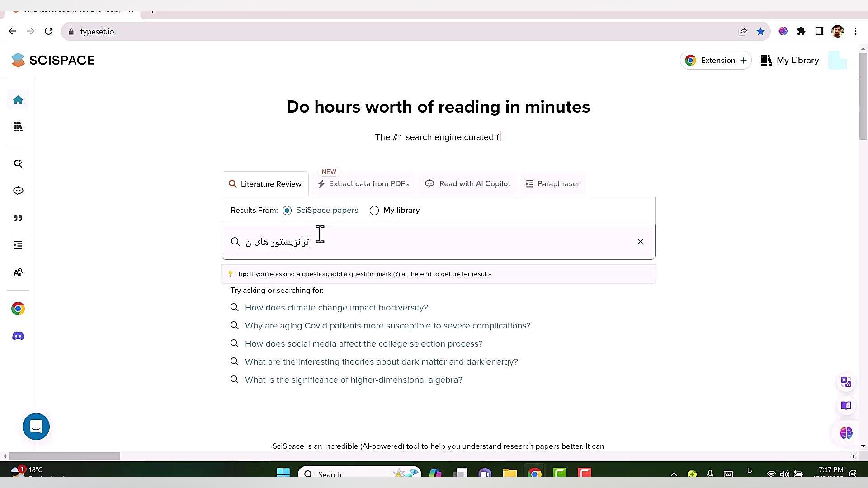The image size is (868, 488).
Task: Select the My library radio button
Action: point(374,211)
